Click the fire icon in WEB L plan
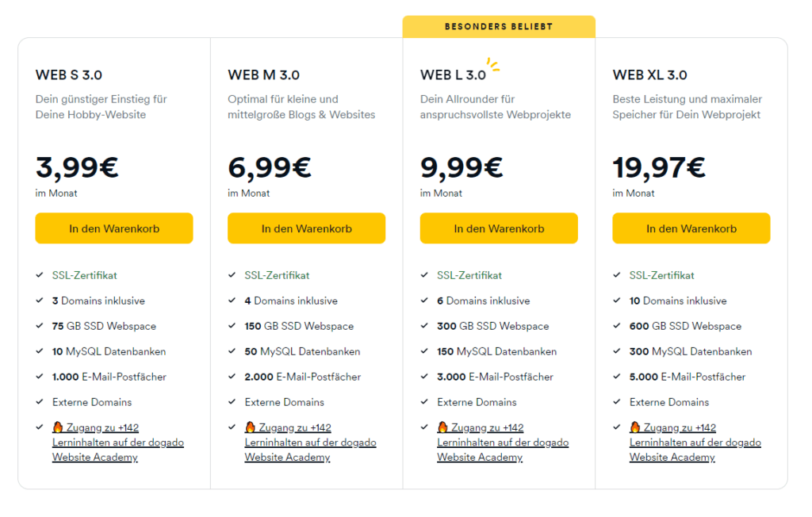Viewport: 812px width, 517px height. click(x=442, y=427)
